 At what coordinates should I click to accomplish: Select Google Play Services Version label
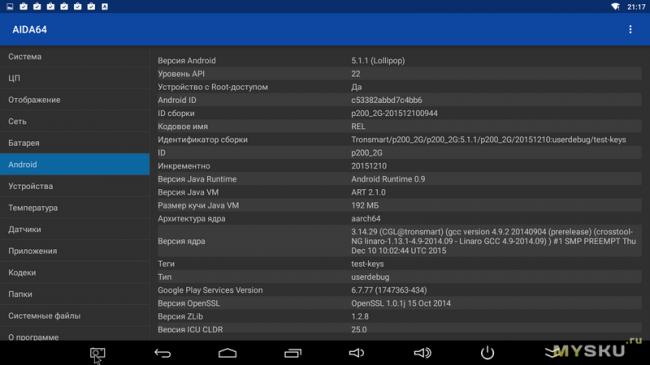(x=210, y=290)
